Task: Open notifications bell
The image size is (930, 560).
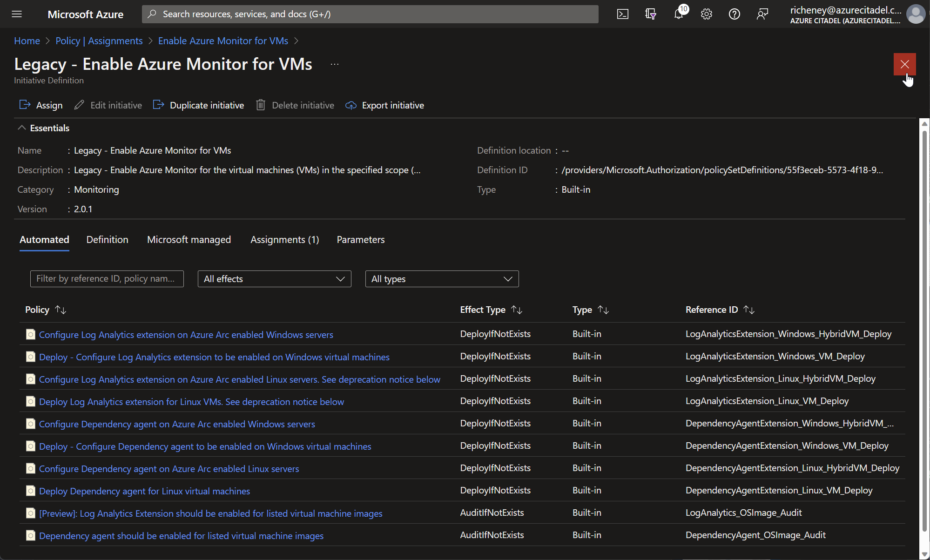Action: tap(679, 14)
